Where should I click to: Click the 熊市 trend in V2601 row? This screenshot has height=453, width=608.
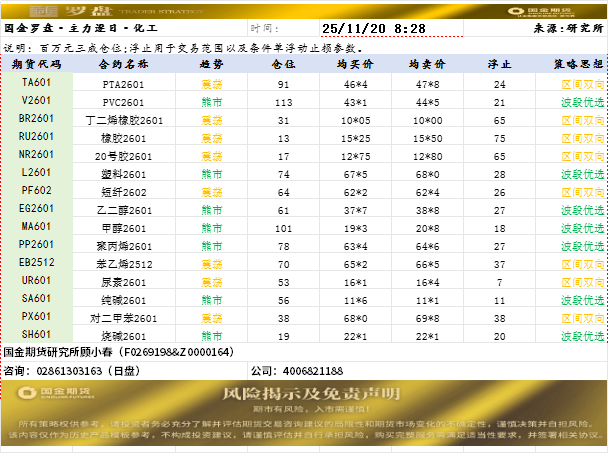click(x=212, y=102)
